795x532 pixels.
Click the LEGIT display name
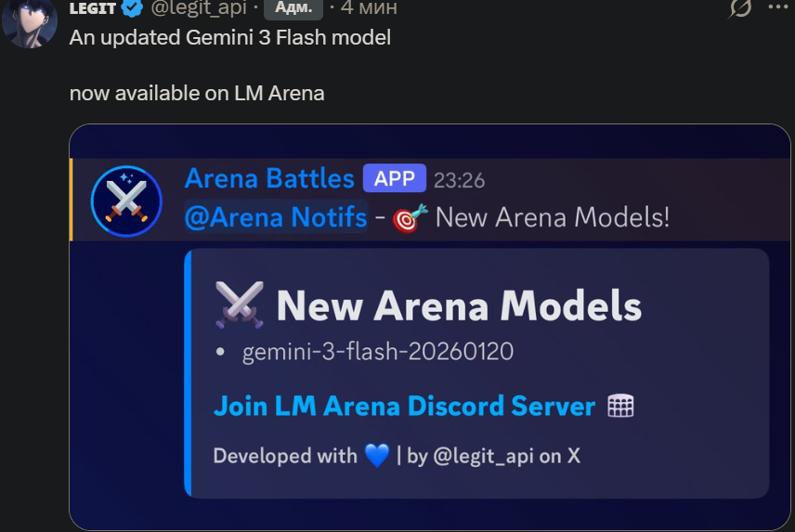[93, 7]
